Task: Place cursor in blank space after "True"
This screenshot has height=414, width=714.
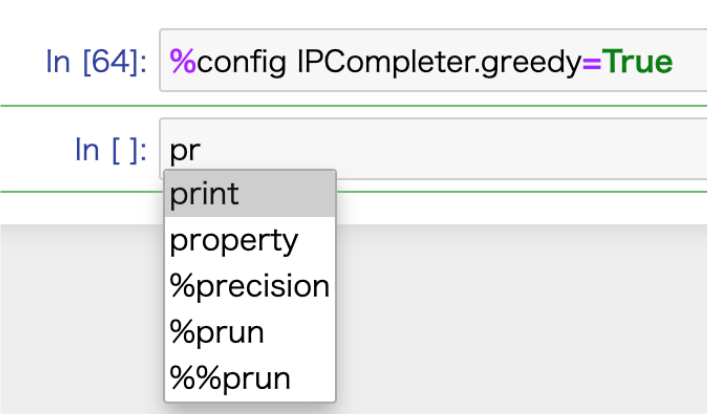Action: click(692, 61)
